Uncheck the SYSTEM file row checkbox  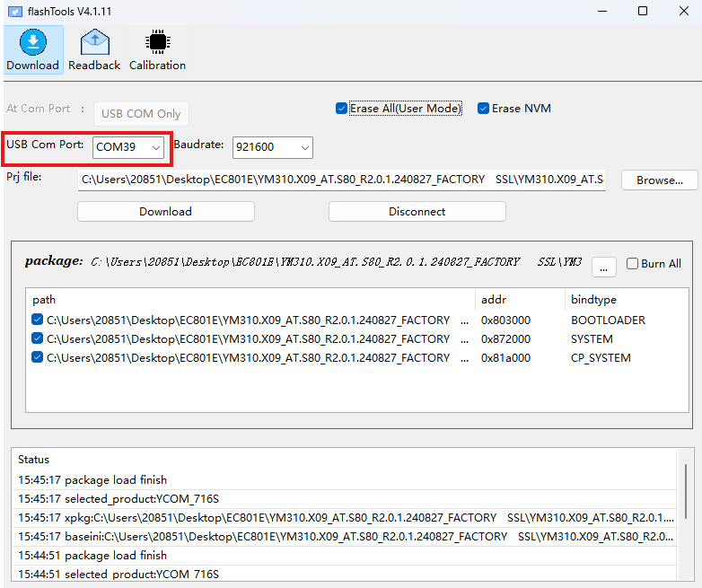coord(38,338)
